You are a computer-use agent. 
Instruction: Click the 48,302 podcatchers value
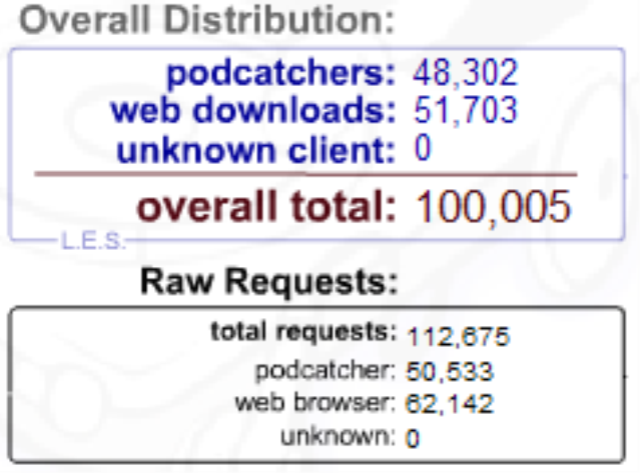click(466, 72)
